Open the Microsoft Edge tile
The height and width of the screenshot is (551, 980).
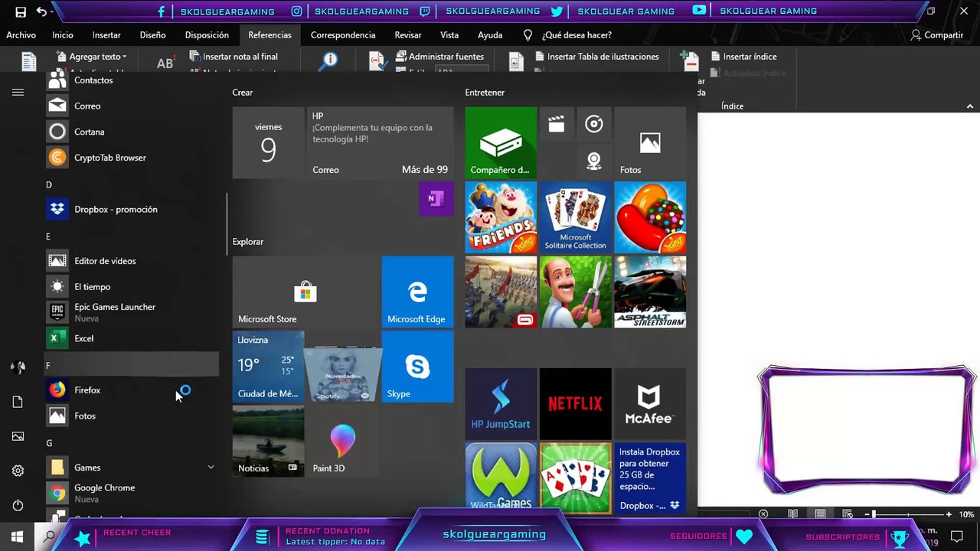(417, 292)
